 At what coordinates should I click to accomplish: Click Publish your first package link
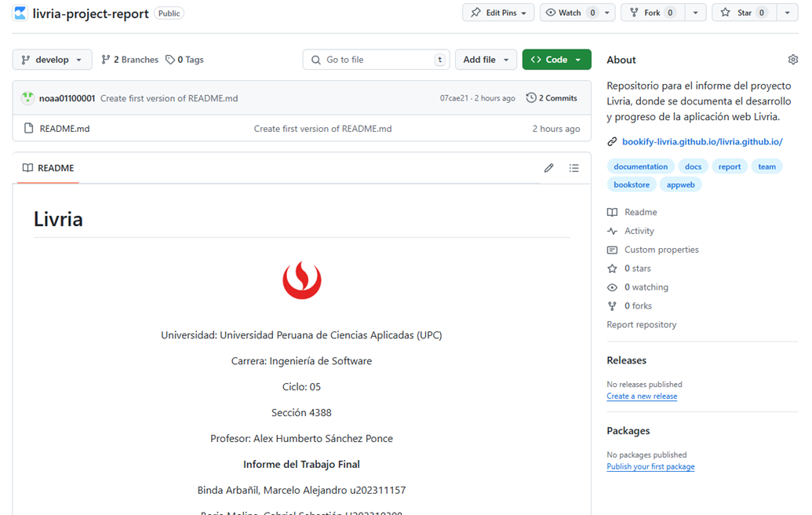point(651,466)
